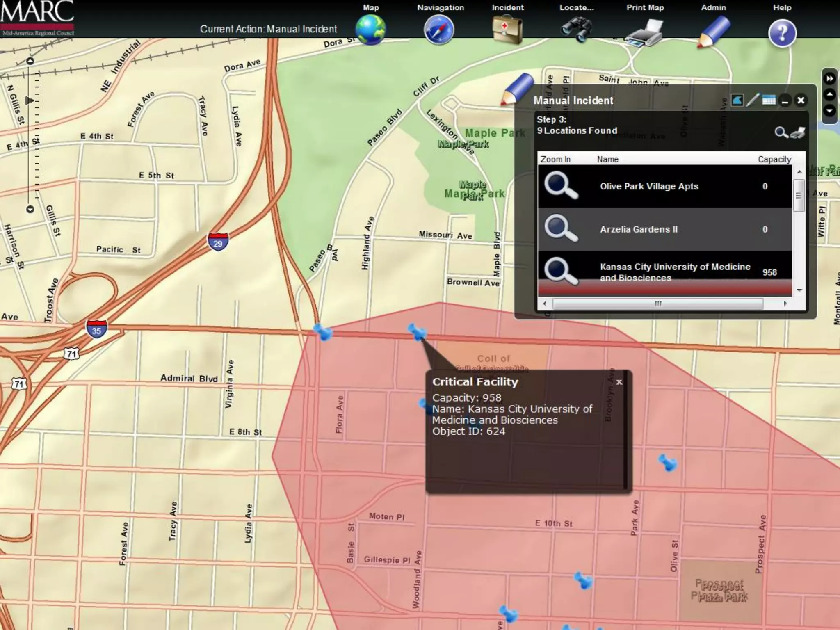Select the polygon draw icon in panel header
This screenshot has height=630, width=840.
click(737, 100)
